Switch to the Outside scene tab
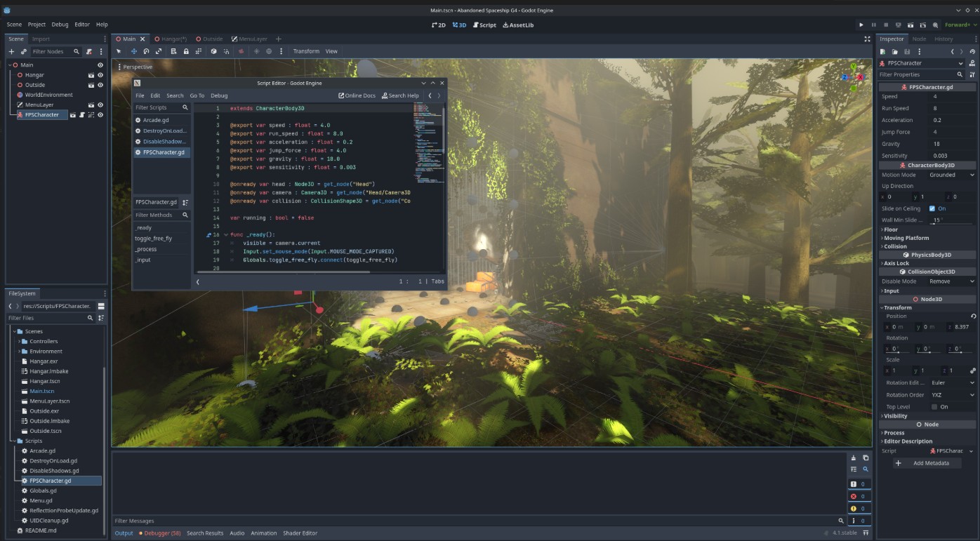980x541 pixels. (x=212, y=39)
